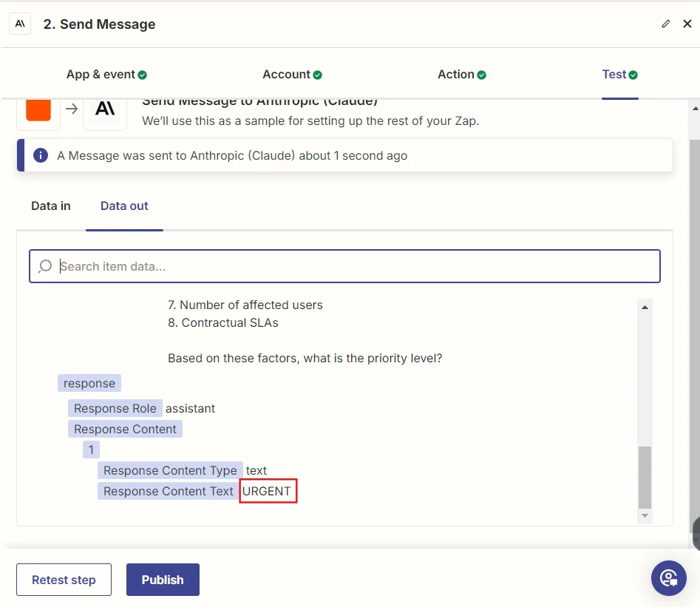The width and height of the screenshot is (700, 607).
Task: Click the Retest step button
Action: (x=64, y=580)
